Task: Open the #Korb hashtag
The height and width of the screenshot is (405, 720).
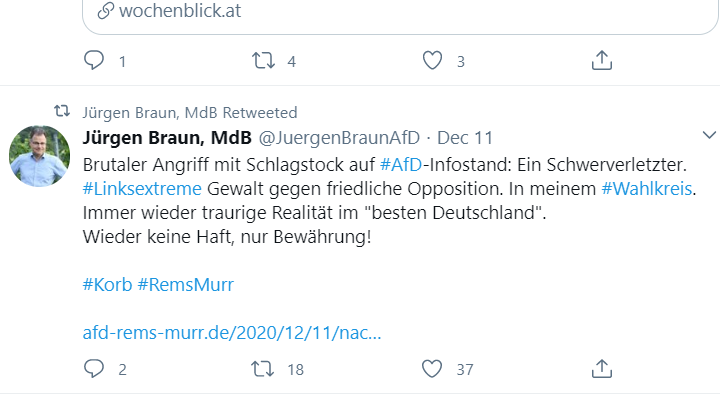Action: (107, 284)
